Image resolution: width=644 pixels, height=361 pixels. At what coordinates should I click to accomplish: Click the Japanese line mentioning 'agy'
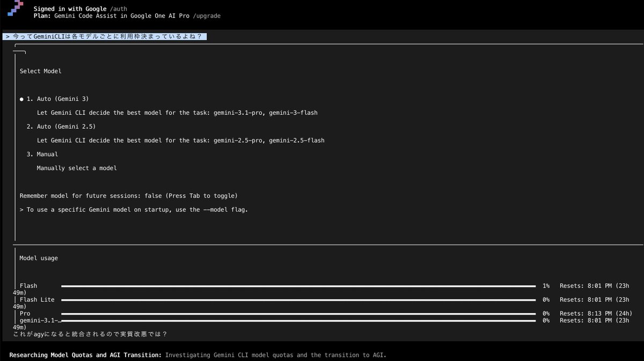(90, 334)
